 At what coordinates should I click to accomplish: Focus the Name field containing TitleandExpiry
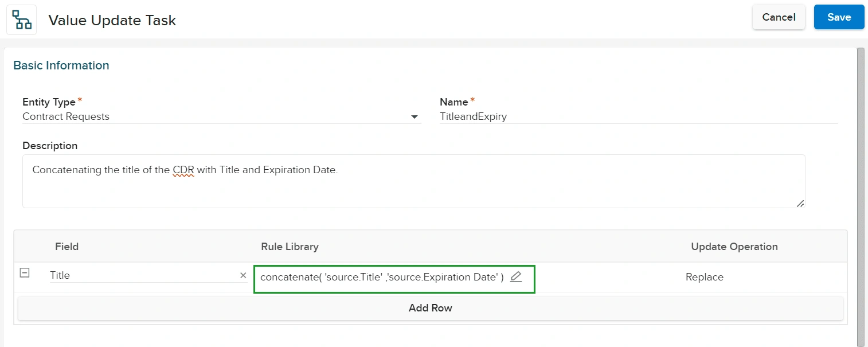pos(638,116)
